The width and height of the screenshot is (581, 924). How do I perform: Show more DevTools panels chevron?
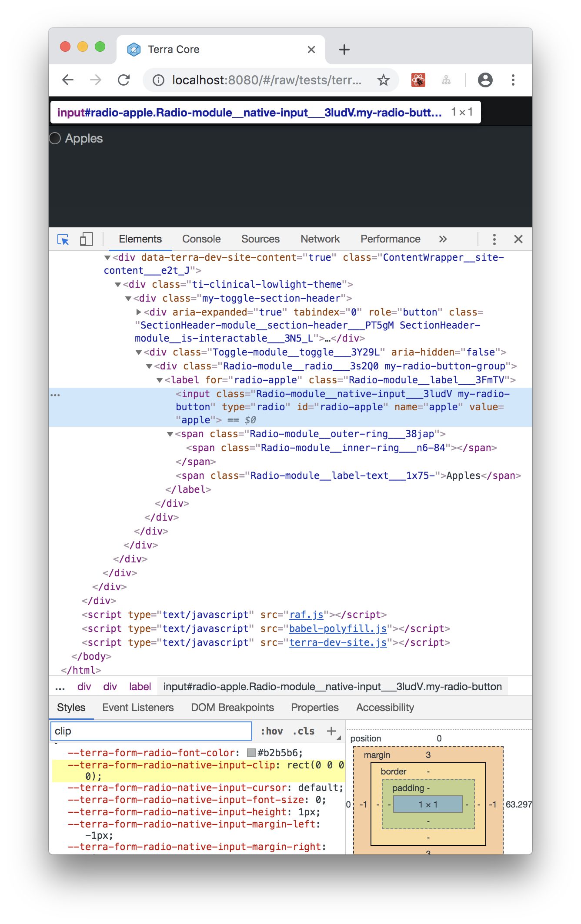443,239
